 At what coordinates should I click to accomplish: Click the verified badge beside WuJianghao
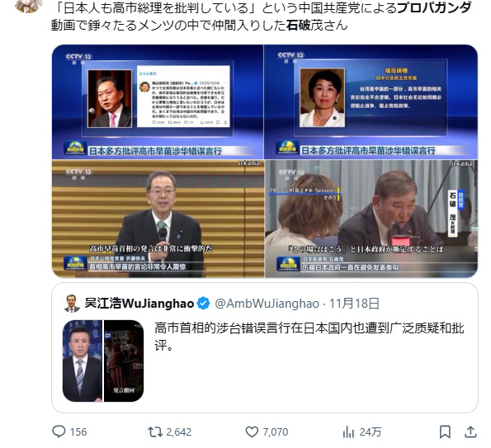(204, 304)
